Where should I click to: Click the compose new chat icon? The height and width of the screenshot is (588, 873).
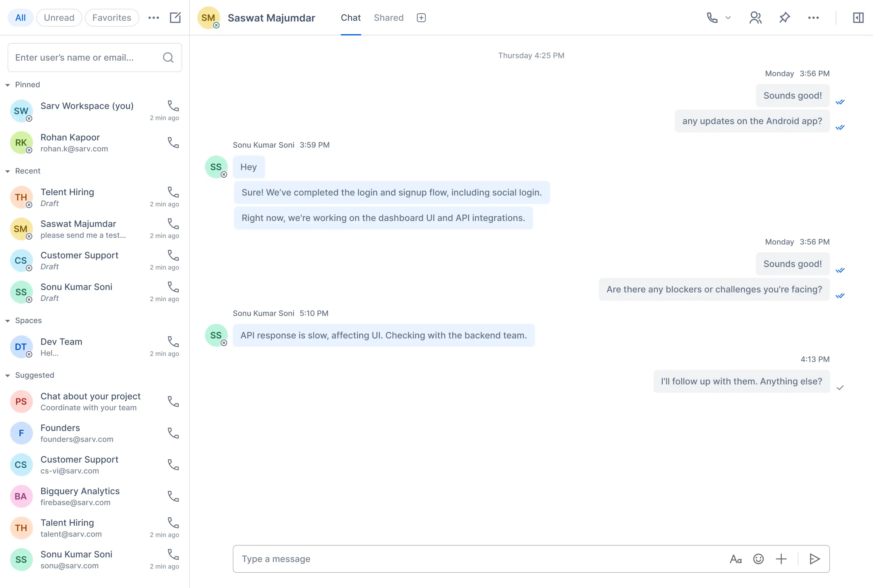click(175, 18)
